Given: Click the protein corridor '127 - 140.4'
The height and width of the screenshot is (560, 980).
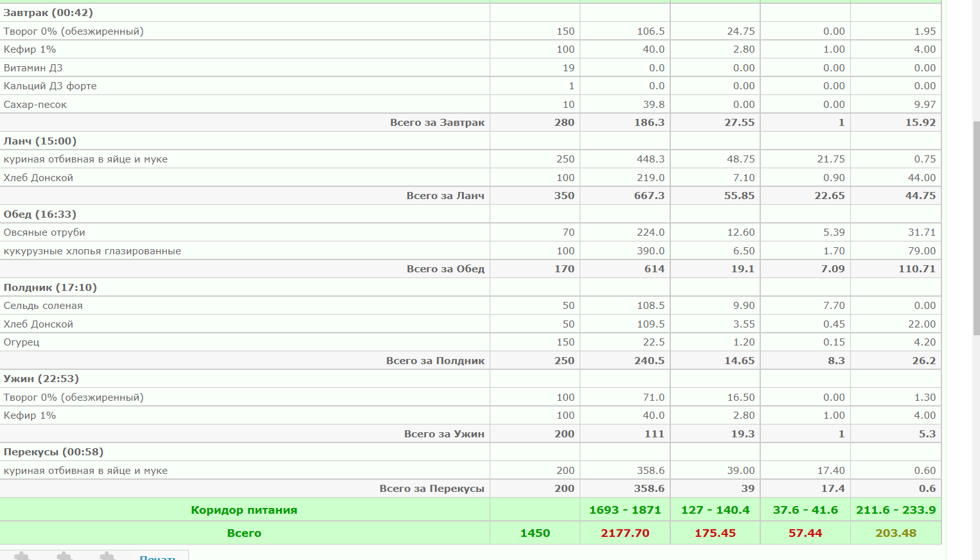Looking at the screenshot, I should click(715, 510).
